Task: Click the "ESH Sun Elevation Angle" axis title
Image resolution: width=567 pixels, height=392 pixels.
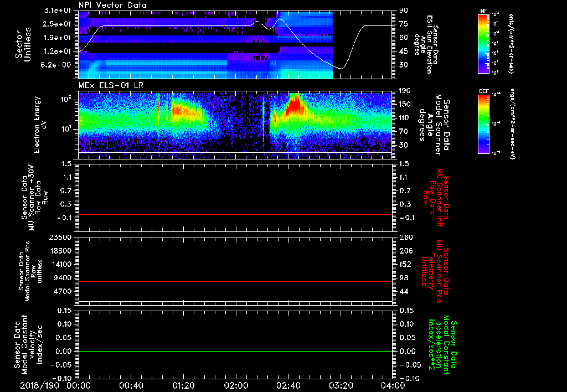Action: [x=426, y=44]
